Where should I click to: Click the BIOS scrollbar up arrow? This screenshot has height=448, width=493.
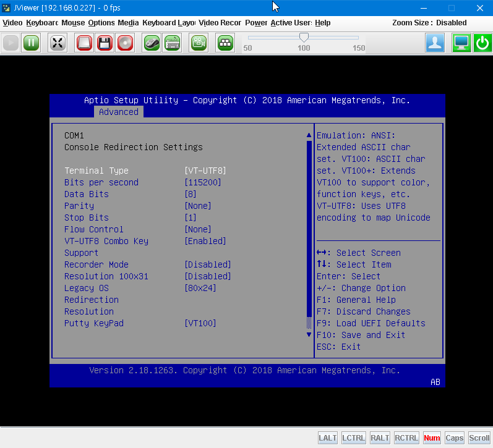309,135
